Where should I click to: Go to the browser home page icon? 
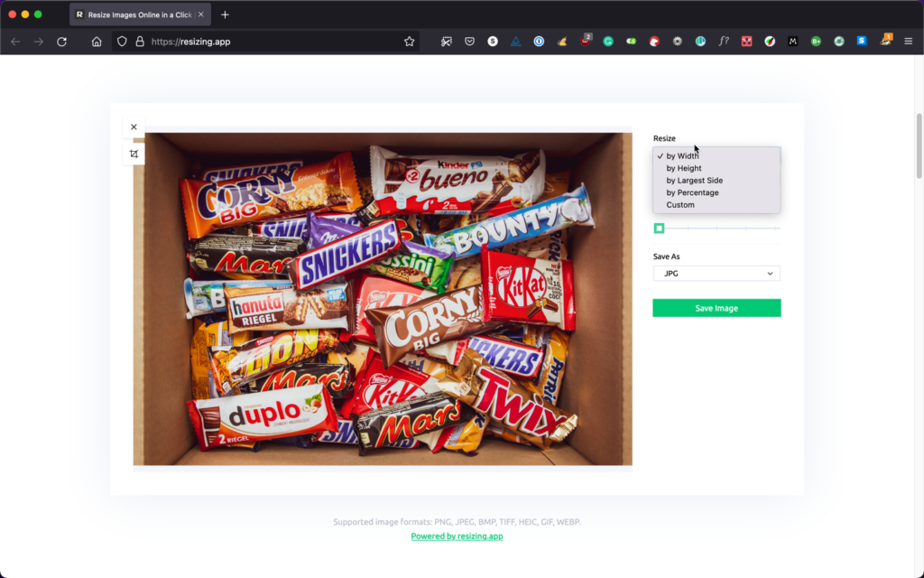click(x=97, y=42)
